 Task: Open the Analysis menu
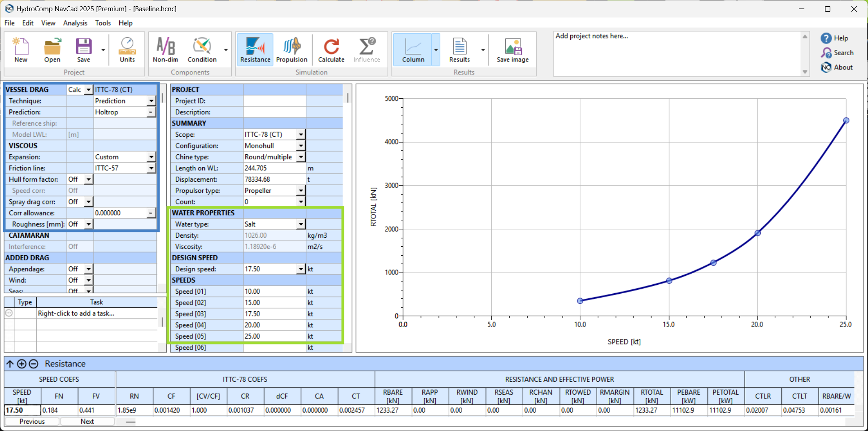75,23
